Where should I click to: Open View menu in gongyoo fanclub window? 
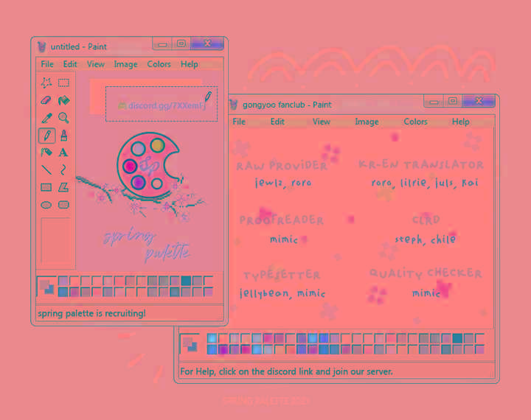tap(321, 122)
